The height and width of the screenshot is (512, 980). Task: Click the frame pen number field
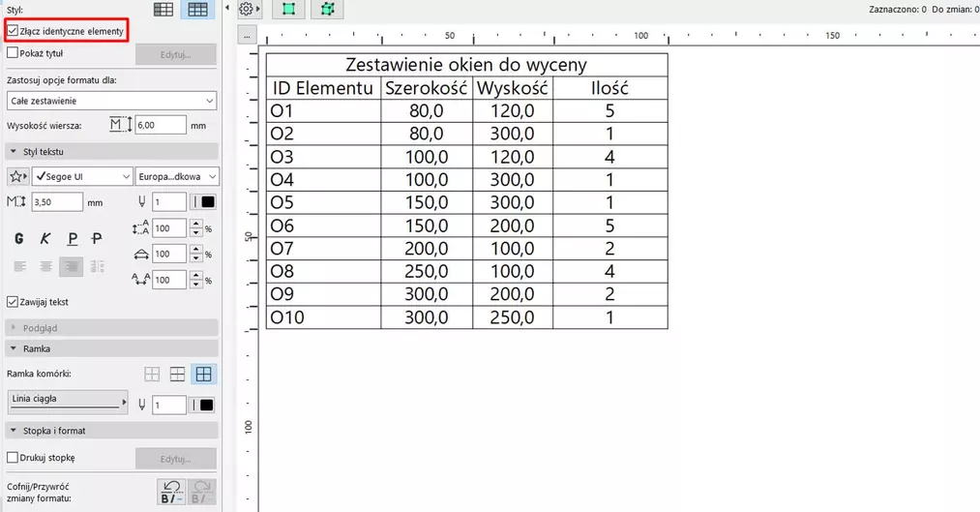tap(168, 406)
